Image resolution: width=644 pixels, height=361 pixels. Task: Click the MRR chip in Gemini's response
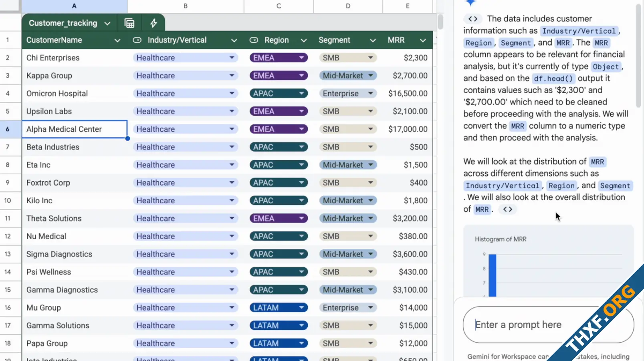[563, 42]
